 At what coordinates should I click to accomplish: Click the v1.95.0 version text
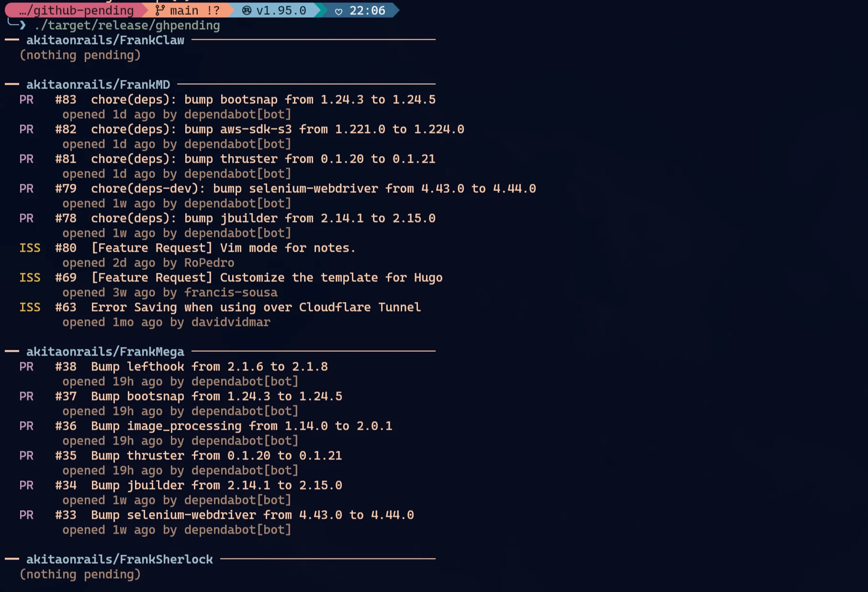pos(281,10)
